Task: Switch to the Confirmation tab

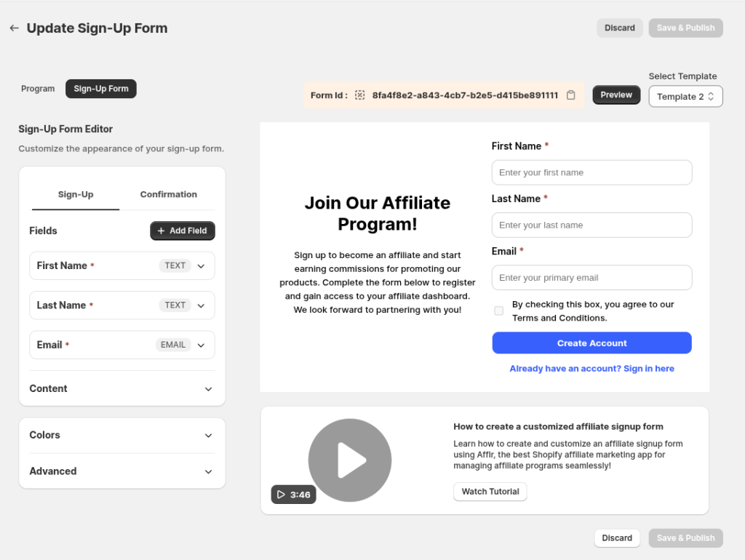Action: (x=168, y=194)
